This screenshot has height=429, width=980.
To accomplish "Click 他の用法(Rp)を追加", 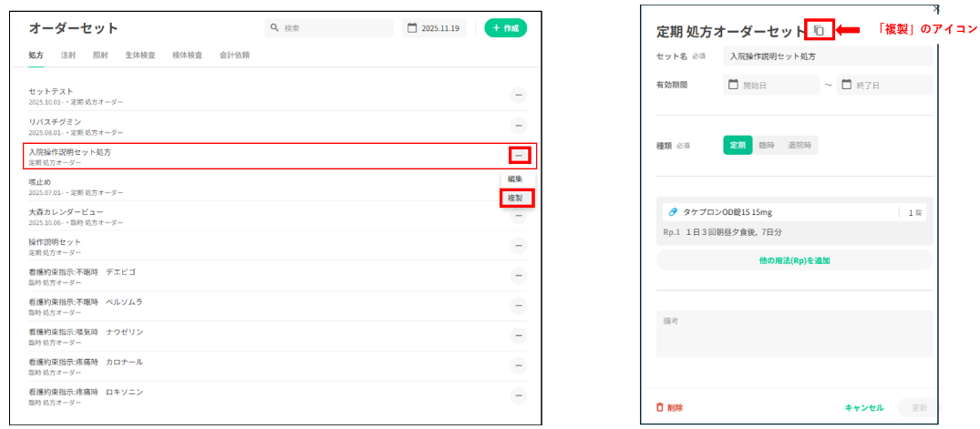I will [x=794, y=260].
